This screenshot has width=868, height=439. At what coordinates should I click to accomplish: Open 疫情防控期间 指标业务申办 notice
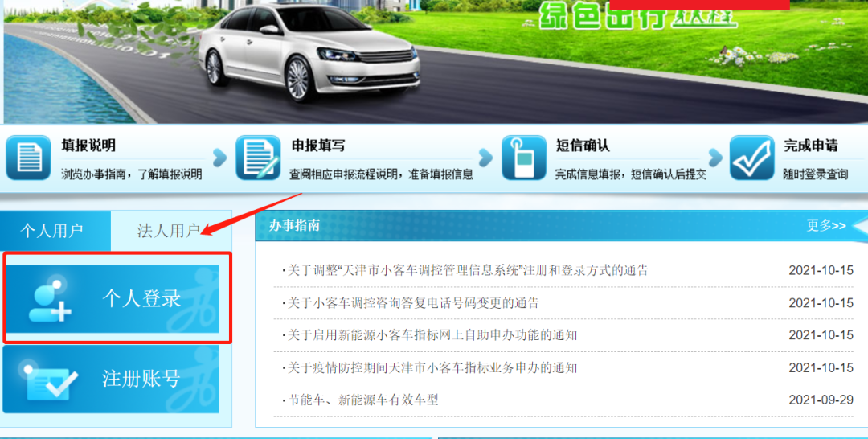pos(430,367)
